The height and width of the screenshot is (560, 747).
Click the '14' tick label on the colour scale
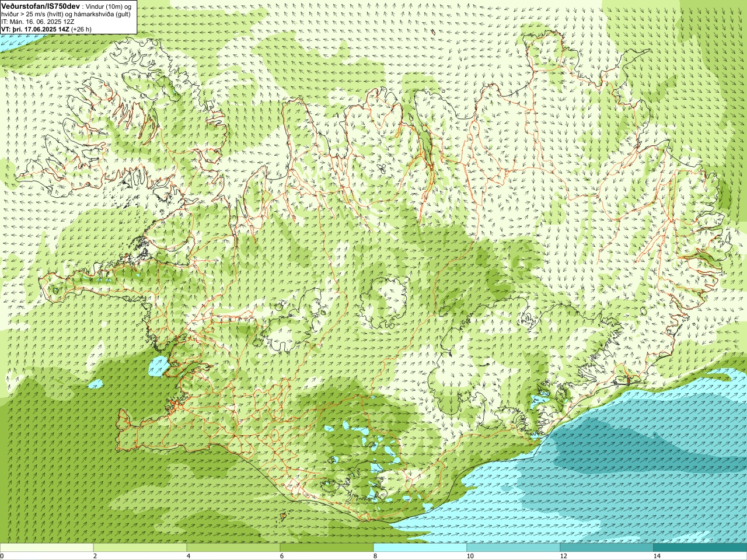[x=657, y=556]
